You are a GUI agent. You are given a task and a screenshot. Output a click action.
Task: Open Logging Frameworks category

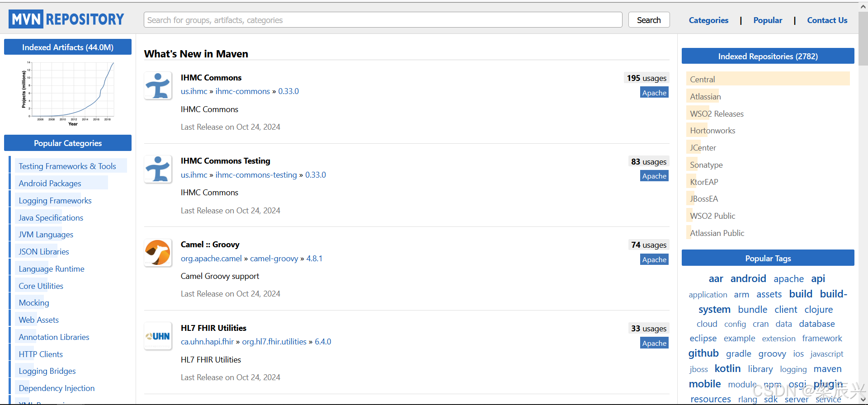point(55,201)
